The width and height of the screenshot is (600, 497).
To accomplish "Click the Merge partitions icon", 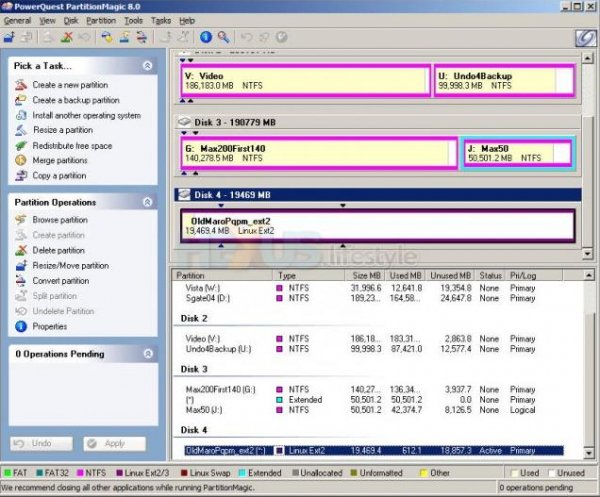I will [21, 160].
